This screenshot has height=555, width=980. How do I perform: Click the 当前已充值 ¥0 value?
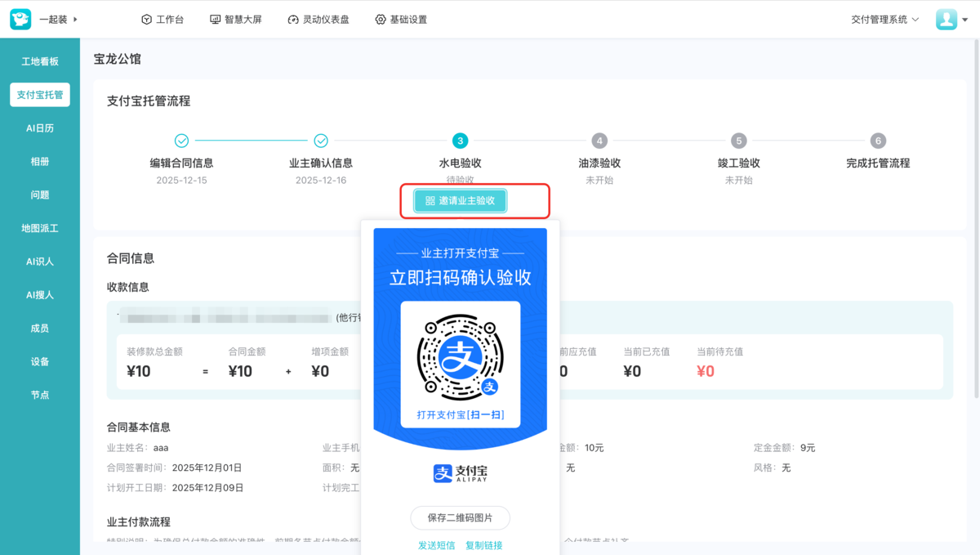[632, 371]
